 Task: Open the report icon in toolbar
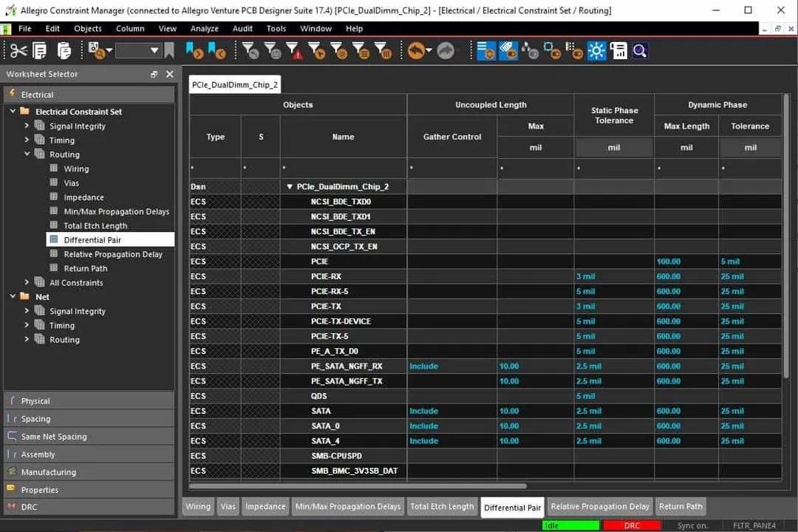tap(618, 50)
